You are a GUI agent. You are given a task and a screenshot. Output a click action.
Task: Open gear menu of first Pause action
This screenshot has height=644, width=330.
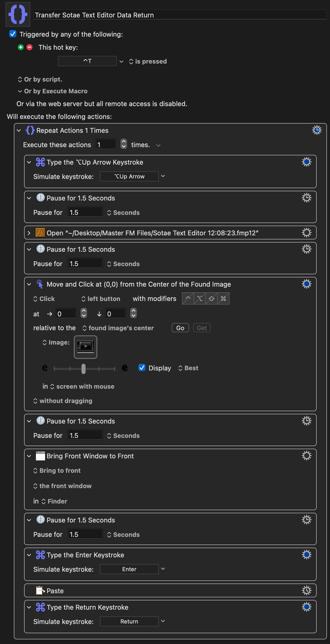306,198
